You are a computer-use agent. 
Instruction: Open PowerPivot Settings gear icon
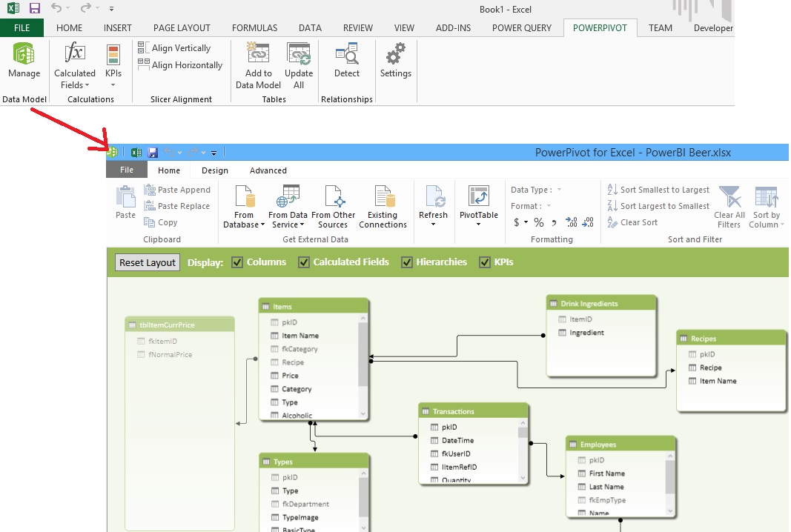[x=396, y=55]
